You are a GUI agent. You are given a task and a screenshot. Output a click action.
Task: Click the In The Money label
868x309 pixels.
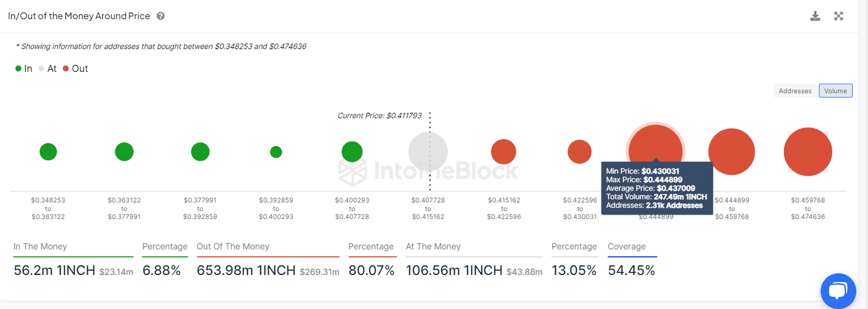point(40,247)
